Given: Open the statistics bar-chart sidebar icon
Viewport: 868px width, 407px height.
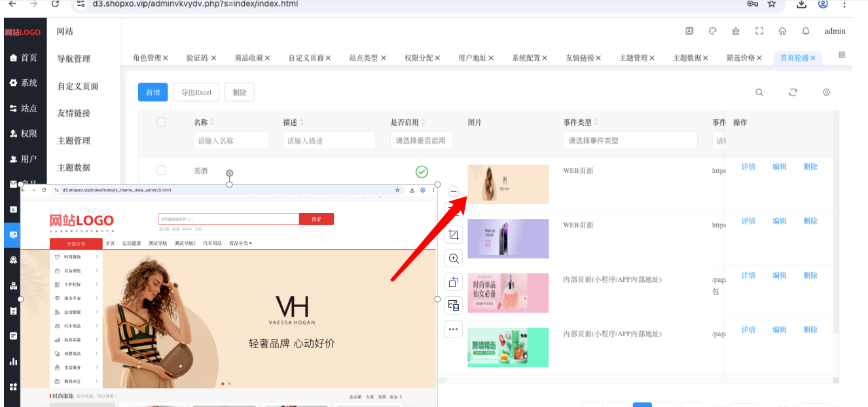Looking at the screenshot, I should tap(13, 361).
